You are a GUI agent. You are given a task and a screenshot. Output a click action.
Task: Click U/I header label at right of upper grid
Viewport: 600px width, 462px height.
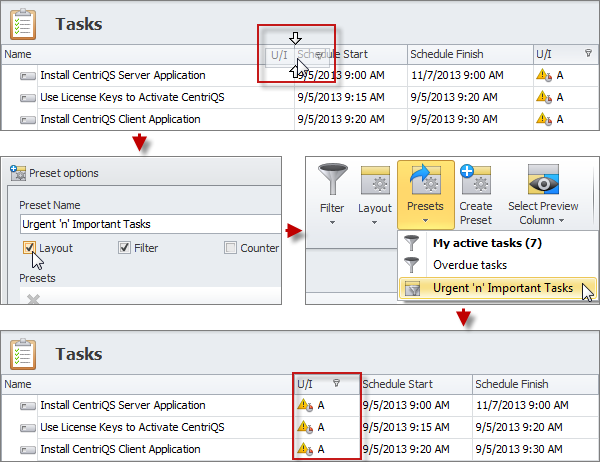pyautogui.click(x=544, y=54)
